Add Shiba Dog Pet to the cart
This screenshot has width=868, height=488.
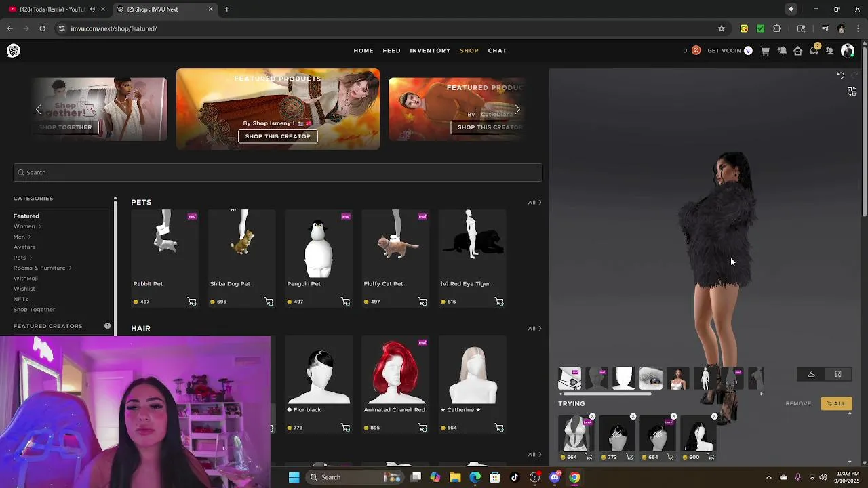coord(269,302)
